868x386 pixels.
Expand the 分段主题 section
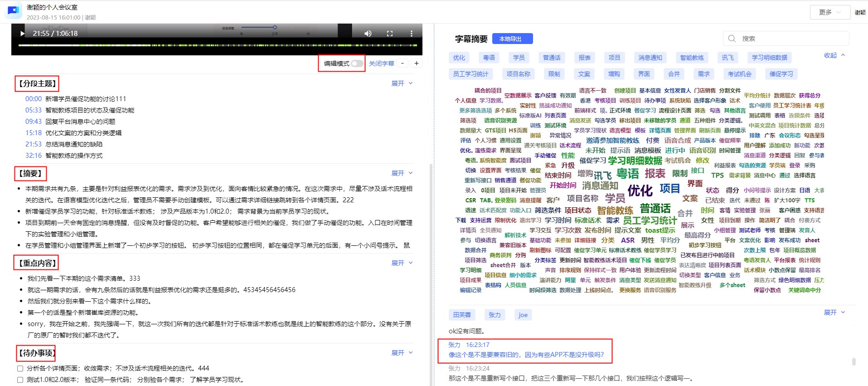coord(402,83)
